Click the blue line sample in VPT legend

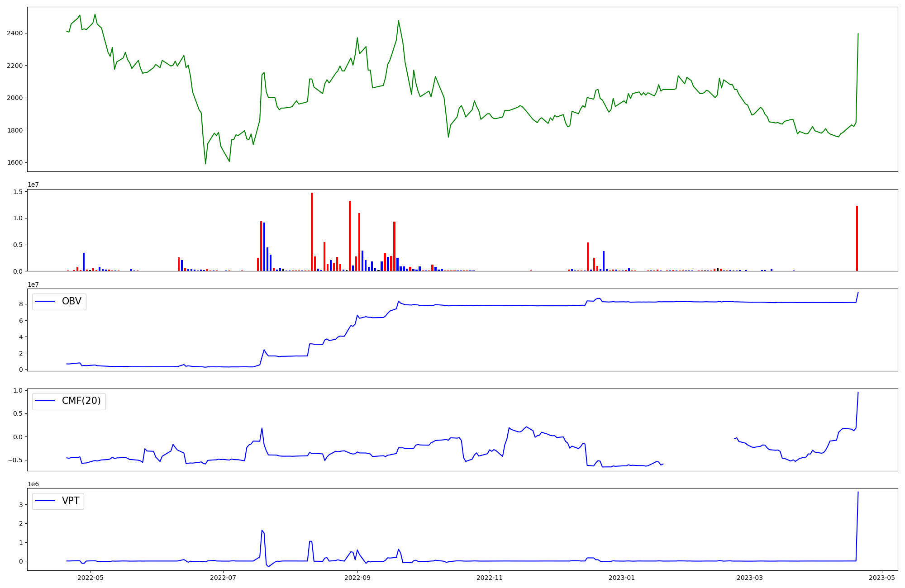pyautogui.click(x=45, y=501)
